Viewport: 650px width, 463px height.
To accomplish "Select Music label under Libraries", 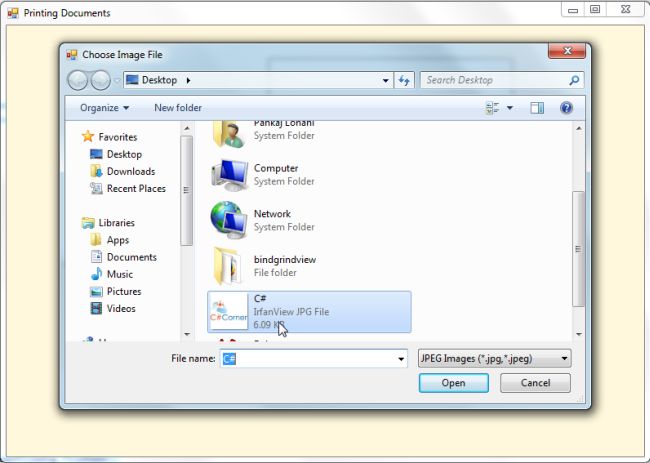I will 120,274.
